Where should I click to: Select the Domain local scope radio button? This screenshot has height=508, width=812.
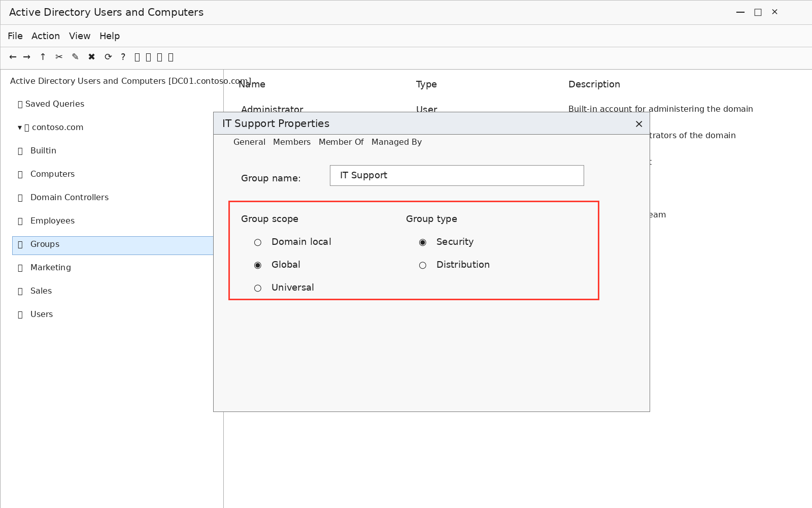[258, 242]
